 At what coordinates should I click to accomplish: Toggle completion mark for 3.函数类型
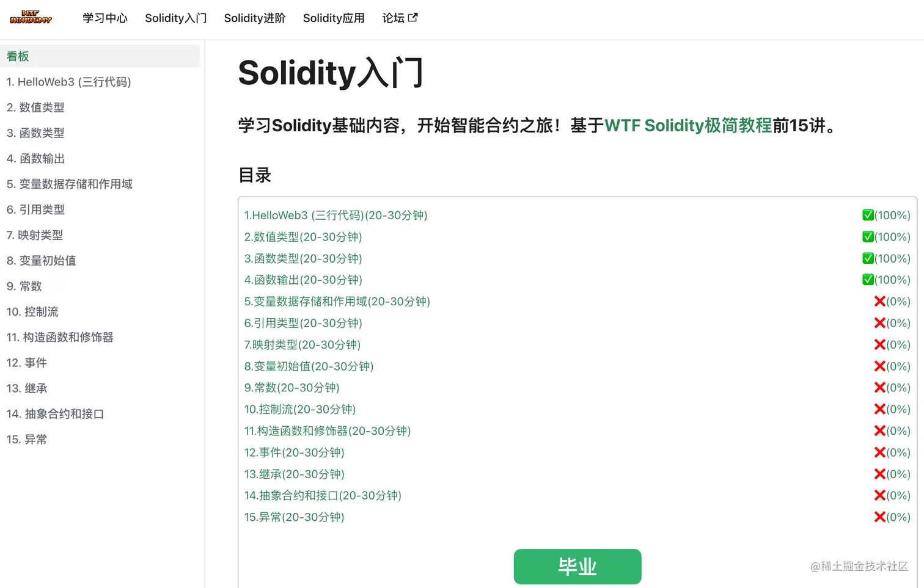[x=868, y=258]
